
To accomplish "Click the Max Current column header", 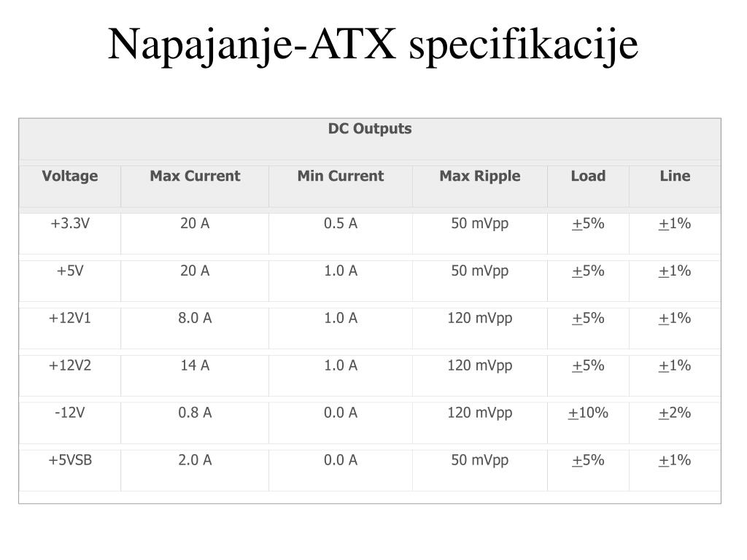I will click(195, 176).
